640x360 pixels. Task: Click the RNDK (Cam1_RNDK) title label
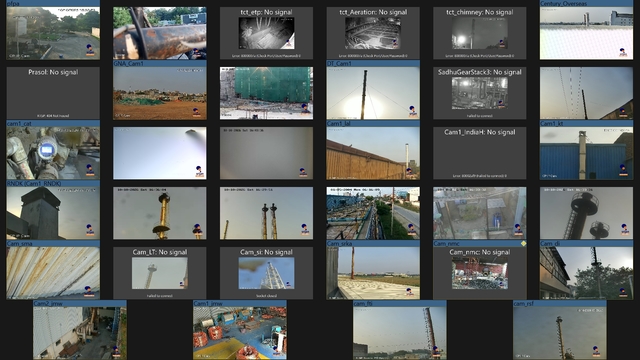pyautogui.click(x=34, y=184)
